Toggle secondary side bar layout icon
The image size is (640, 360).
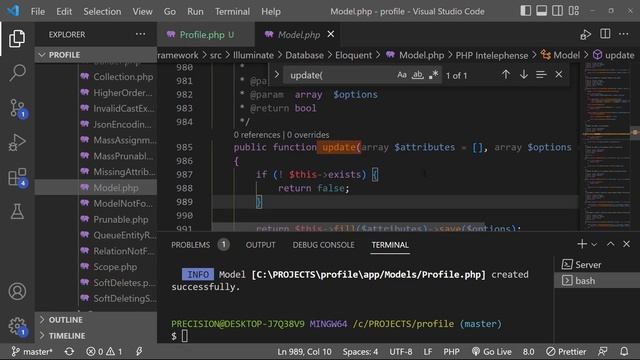tap(558, 11)
